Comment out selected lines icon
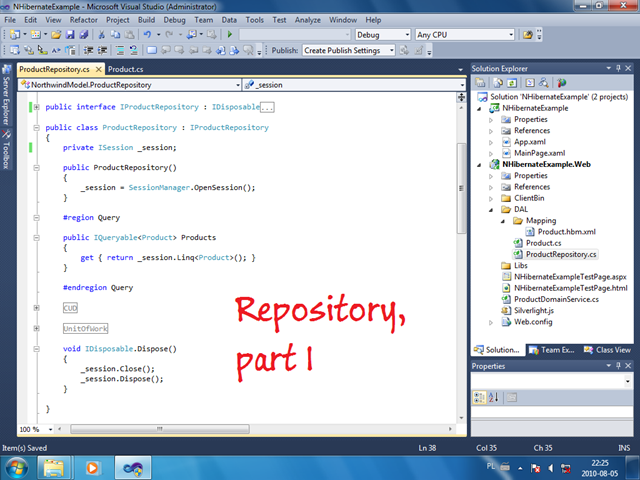640x480 pixels. [x=120, y=50]
